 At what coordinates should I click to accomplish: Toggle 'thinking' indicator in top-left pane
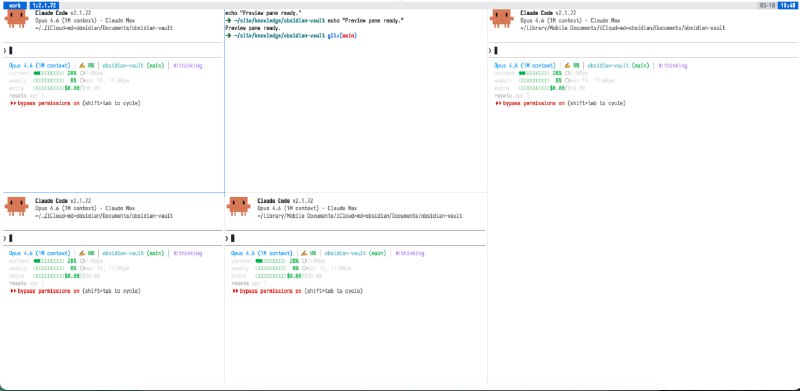[x=188, y=65]
